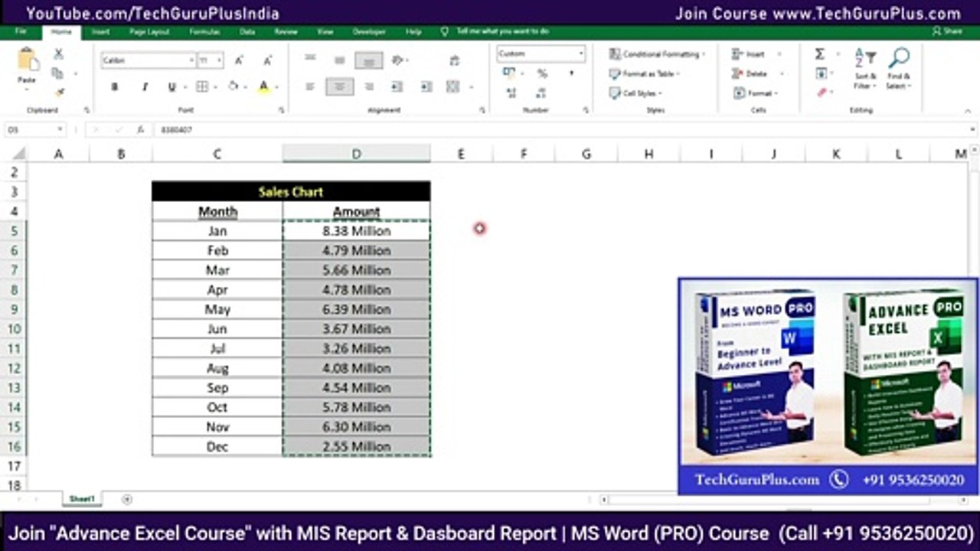Image resolution: width=980 pixels, height=551 pixels.
Task: Open the Name Box dropdown arrow
Action: coord(60,130)
